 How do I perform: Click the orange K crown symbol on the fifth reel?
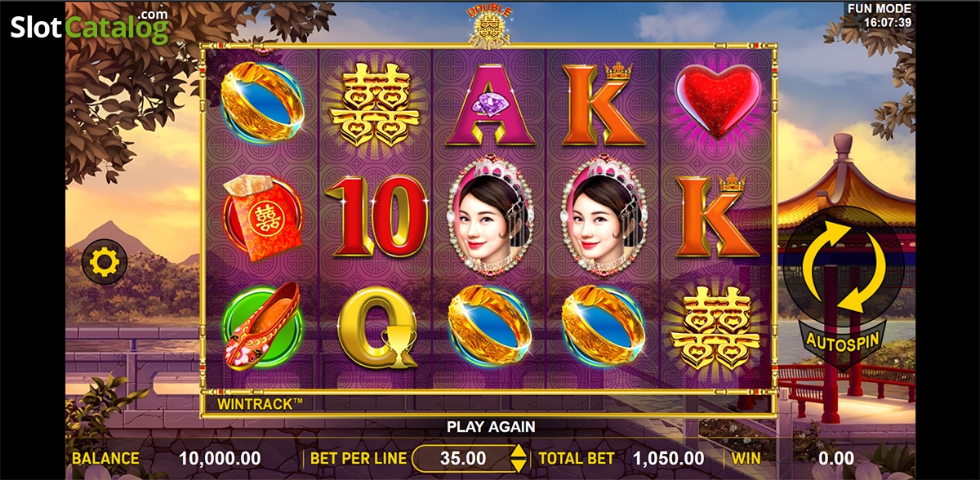[720, 216]
